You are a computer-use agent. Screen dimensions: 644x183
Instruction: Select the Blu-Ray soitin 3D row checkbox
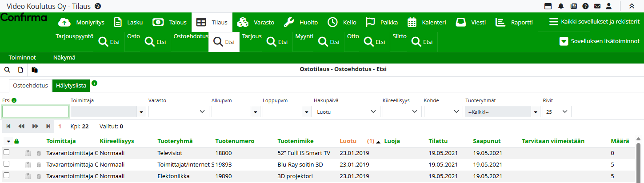pyautogui.click(x=6, y=164)
